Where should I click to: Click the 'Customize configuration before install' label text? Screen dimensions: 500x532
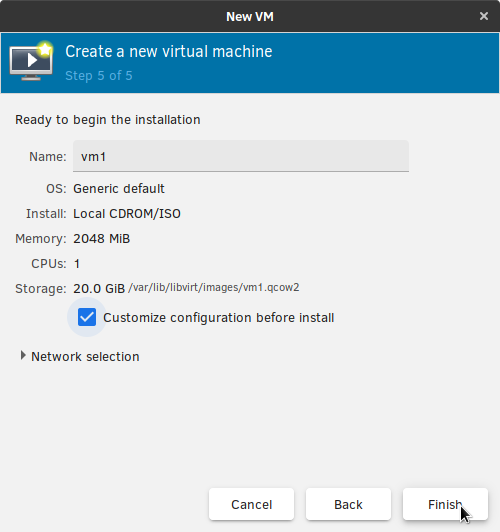[x=218, y=318]
